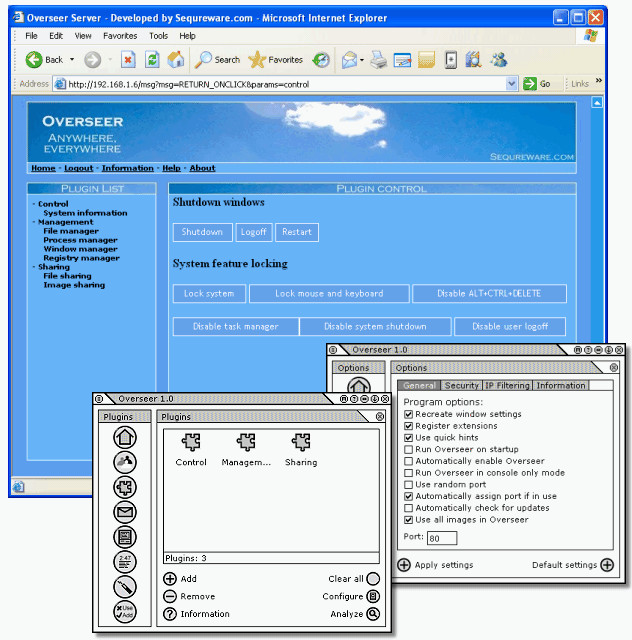Click Remove minus icon in Plugins window
The image size is (632, 640).
(x=170, y=596)
